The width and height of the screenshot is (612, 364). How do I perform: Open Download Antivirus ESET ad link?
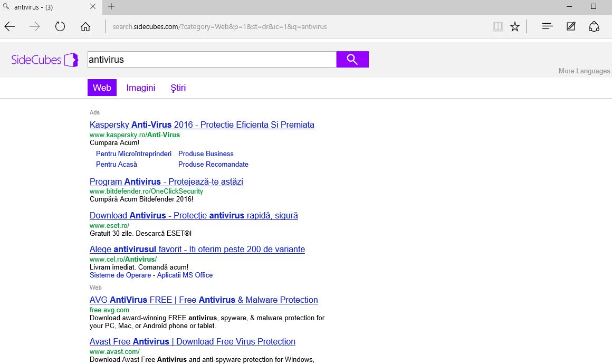point(194,216)
